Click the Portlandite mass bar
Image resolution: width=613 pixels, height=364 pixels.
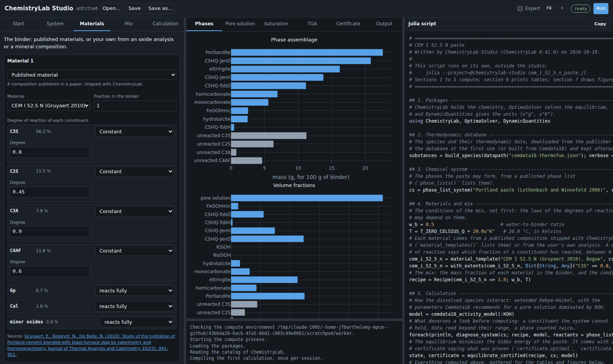[307, 52]
